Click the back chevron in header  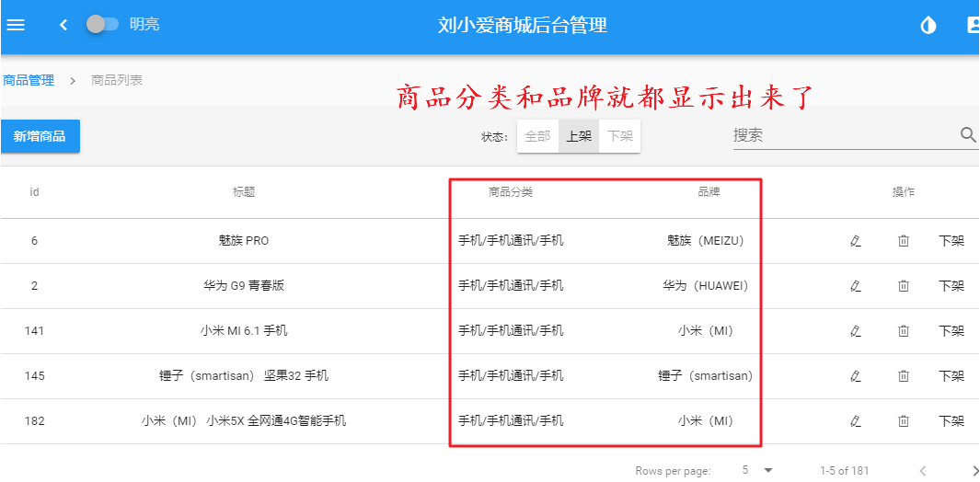(x=63, y=25)
